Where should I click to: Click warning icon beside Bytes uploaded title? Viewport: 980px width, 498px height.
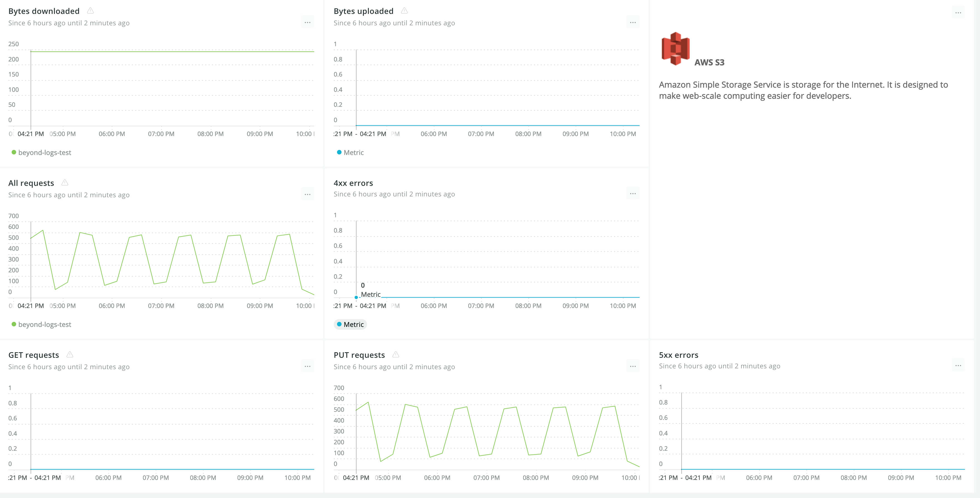click(404, 11)
